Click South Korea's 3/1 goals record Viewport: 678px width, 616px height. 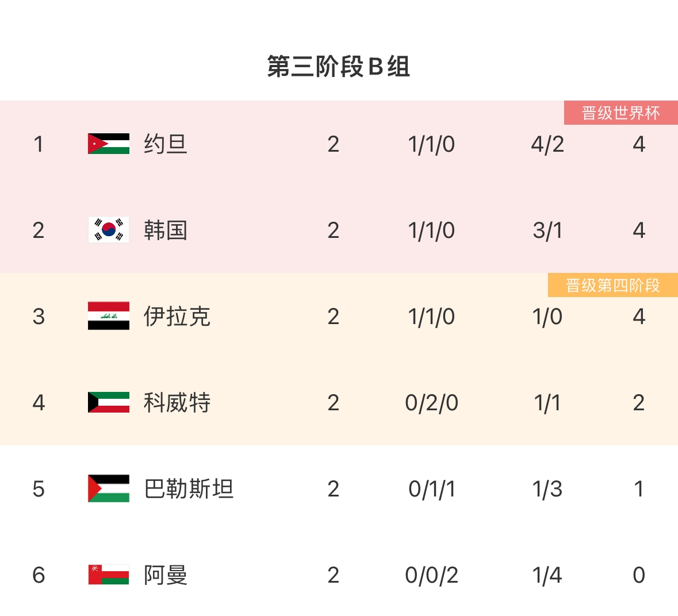(x=547, y=230)
